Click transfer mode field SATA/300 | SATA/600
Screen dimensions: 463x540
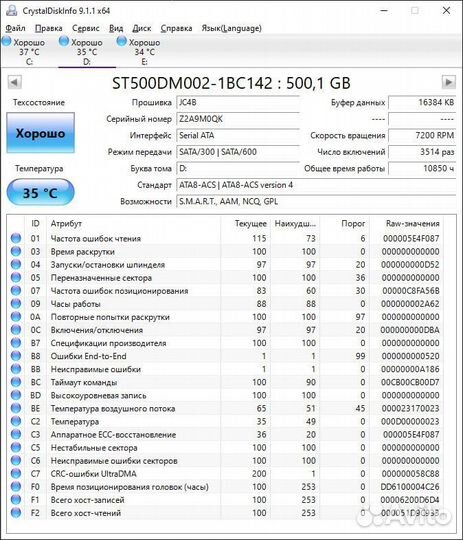[x=238, y=152]
